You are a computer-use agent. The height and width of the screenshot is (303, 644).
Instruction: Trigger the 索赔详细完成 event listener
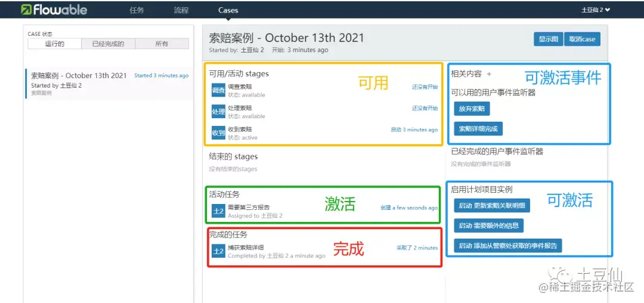478,128
